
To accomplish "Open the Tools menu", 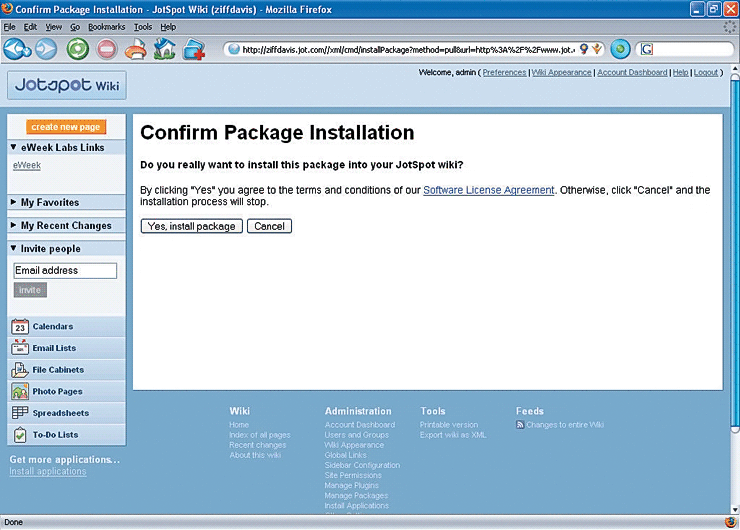I will click(x=143, y=27).
